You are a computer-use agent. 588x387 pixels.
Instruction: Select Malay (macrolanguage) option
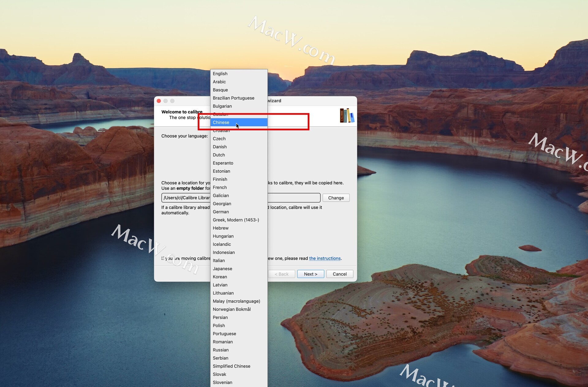(x=236, y=301)
